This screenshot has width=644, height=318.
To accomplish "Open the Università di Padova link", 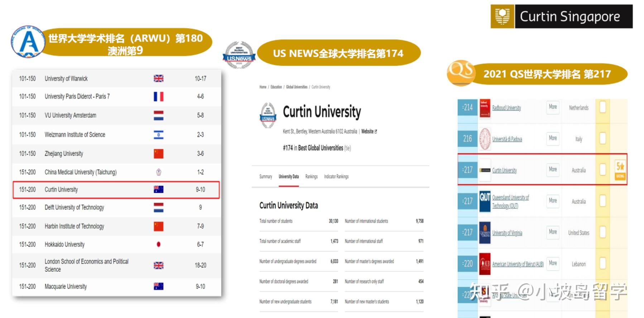I will click(507, 139).
